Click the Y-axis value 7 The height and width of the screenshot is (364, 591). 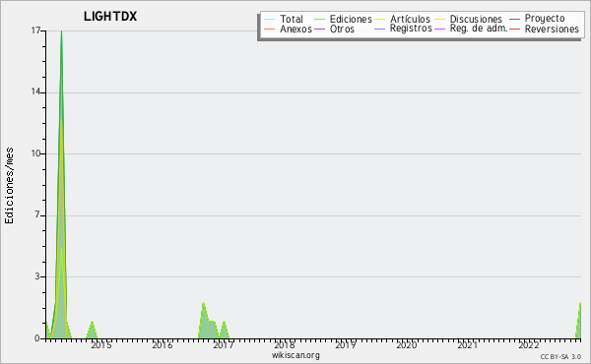[x=37, y=214]
